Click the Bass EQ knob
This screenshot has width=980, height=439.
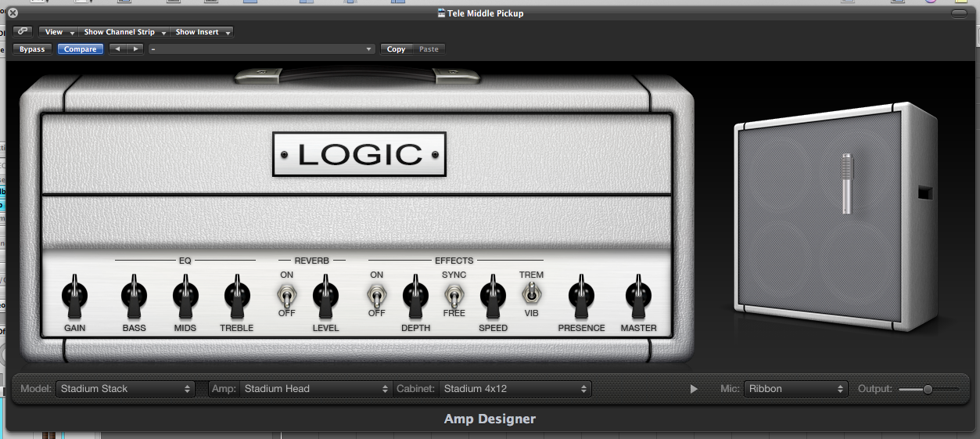[134, 297]
